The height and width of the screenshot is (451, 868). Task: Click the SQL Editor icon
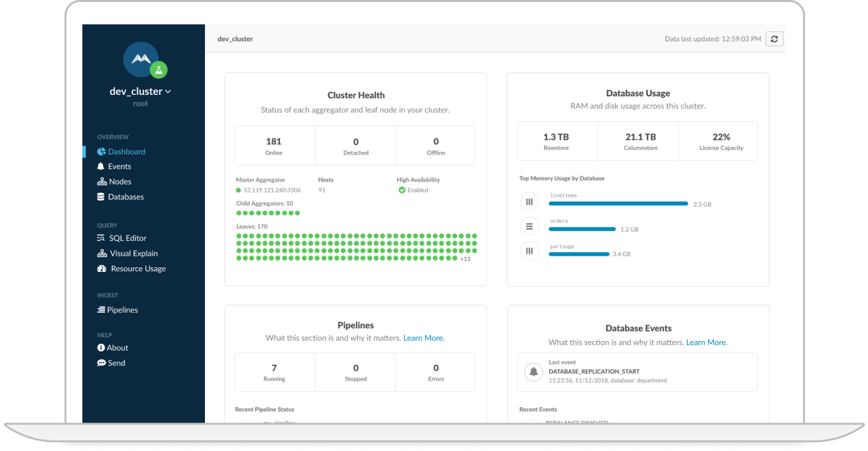[x=101, y=238]
